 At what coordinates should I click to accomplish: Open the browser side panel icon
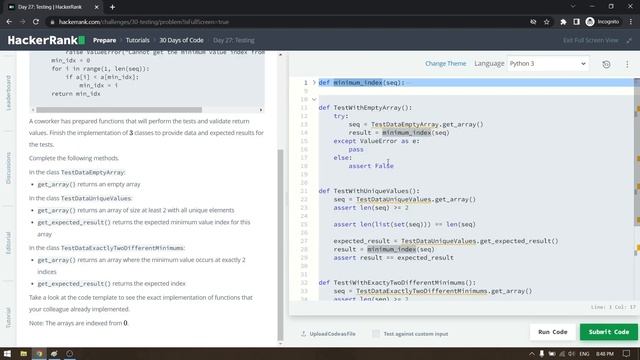point(576,22)
